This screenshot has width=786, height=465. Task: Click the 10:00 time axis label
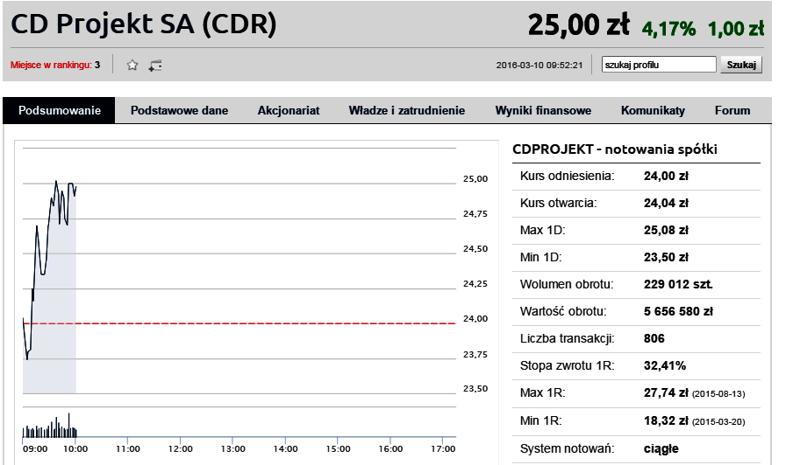75,449
